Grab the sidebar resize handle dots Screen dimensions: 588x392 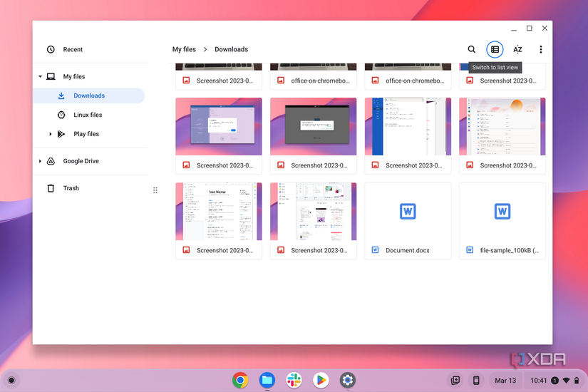point(155,190)
